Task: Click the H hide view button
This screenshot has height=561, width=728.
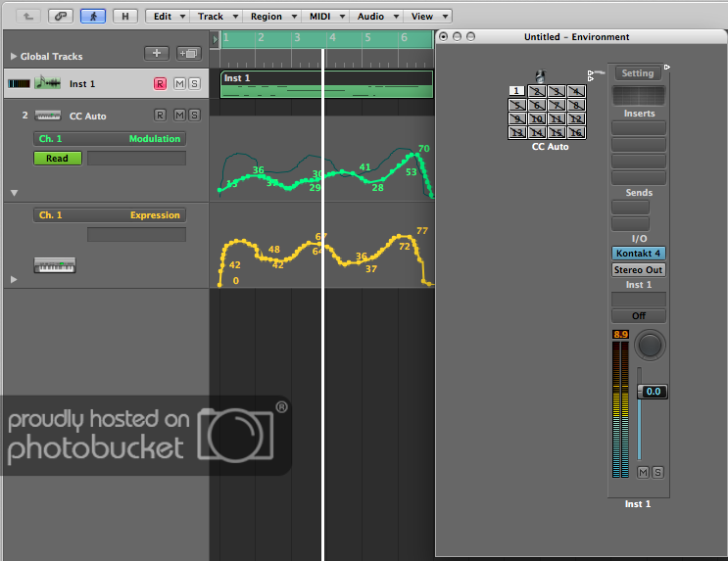Action: click(124, 16)
